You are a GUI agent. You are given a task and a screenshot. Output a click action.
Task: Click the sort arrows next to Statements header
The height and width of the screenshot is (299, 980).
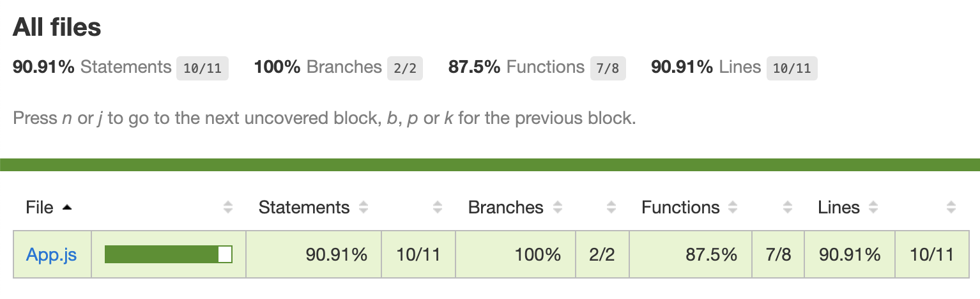364,208
